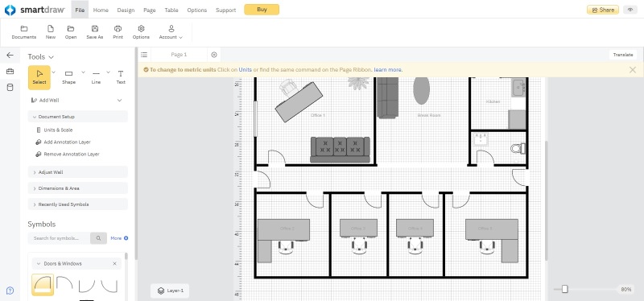Toggle the eye view icon at top right

(x=630, y=10)
